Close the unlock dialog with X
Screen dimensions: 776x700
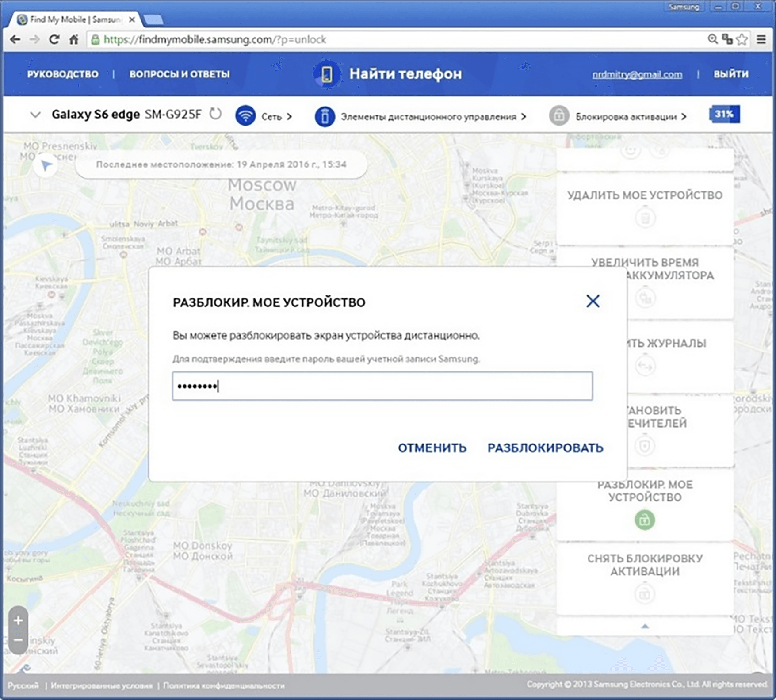click(593, 302)
